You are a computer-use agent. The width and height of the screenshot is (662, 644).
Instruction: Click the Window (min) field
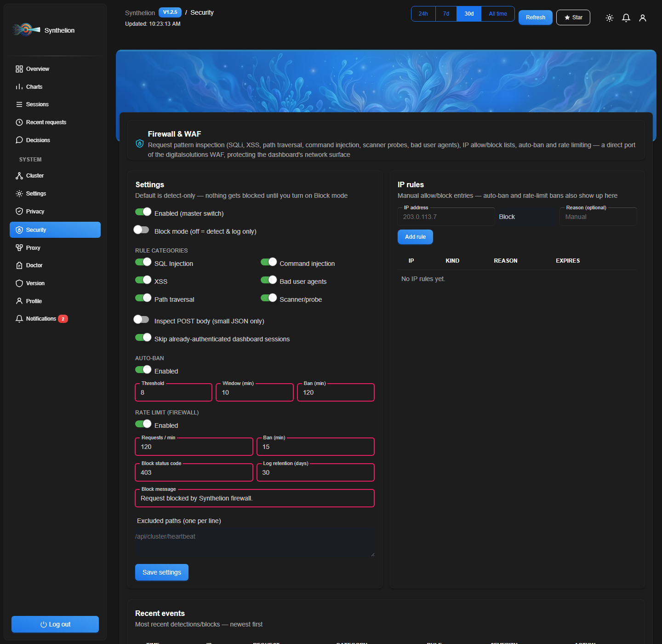pyautogui.click(x=255, y=392)
